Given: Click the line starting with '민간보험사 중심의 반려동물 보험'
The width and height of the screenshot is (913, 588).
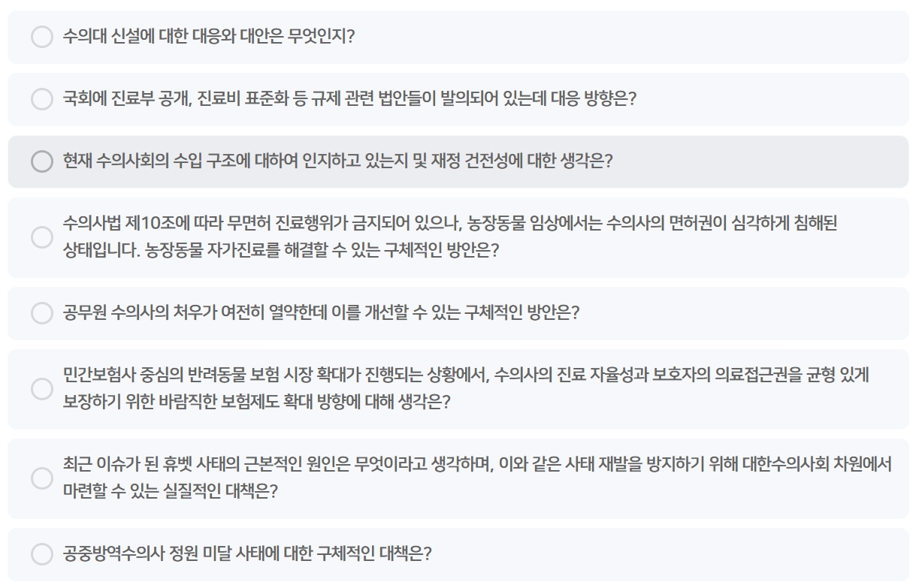Looking at the screenshot, I should pos(466,375).
